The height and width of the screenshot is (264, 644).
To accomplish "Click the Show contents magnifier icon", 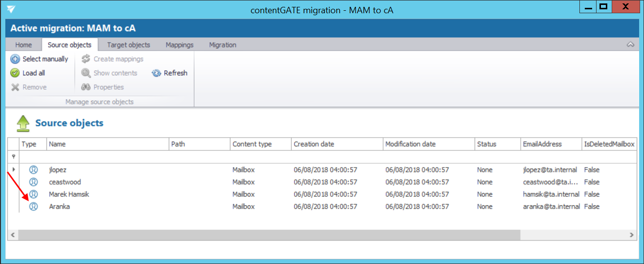I will coord(86,73).
